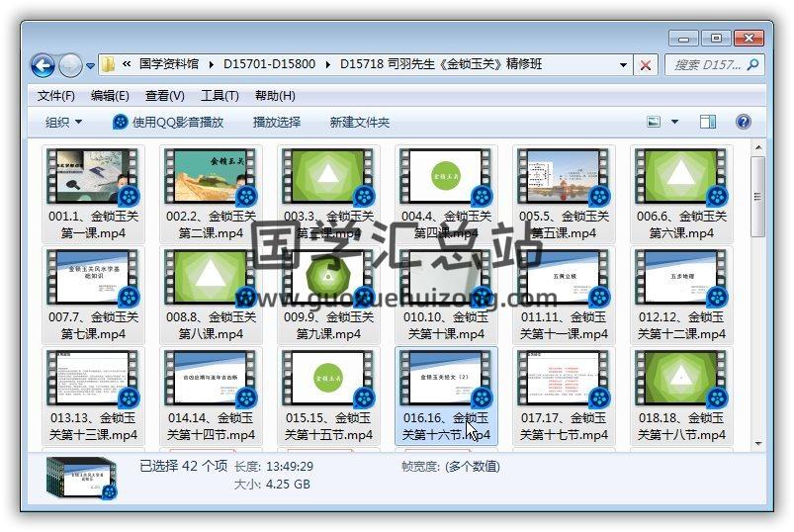Click 新建文件夹 toolbar button
This screenshot has width=794, height=532.
coord(360,122)
